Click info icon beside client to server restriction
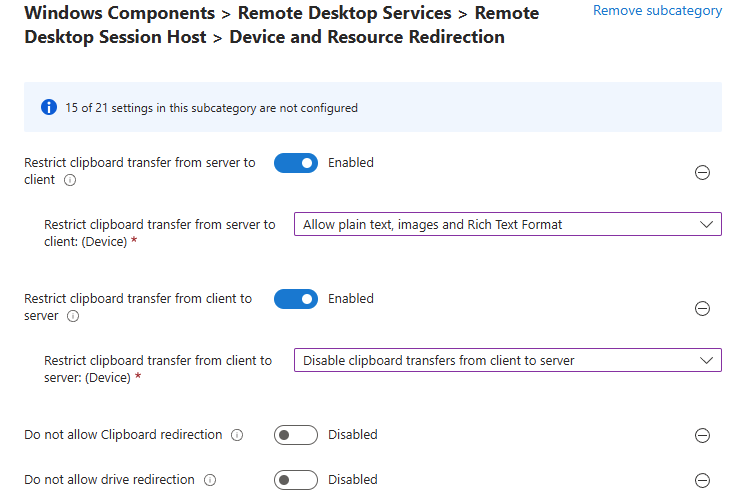 [72, 317]
